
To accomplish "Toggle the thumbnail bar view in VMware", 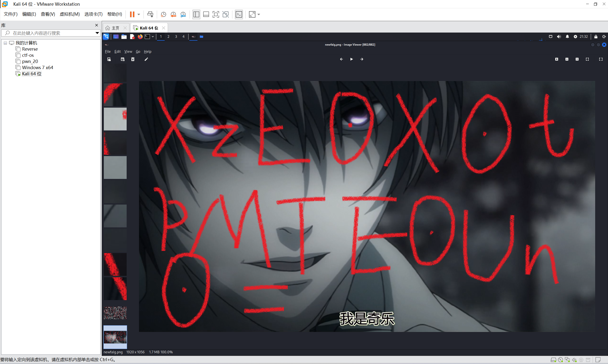I will click(x=206, y=14).
